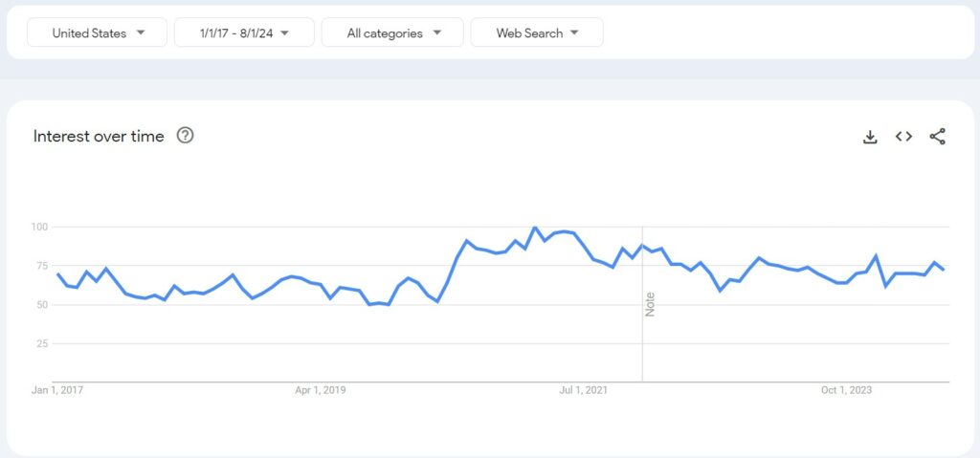
Task: Click the vertical Note marker on chart
Action: point(650,305)
